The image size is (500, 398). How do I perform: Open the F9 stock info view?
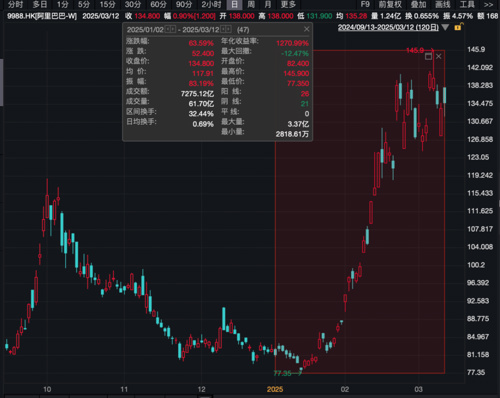(365, 4)
